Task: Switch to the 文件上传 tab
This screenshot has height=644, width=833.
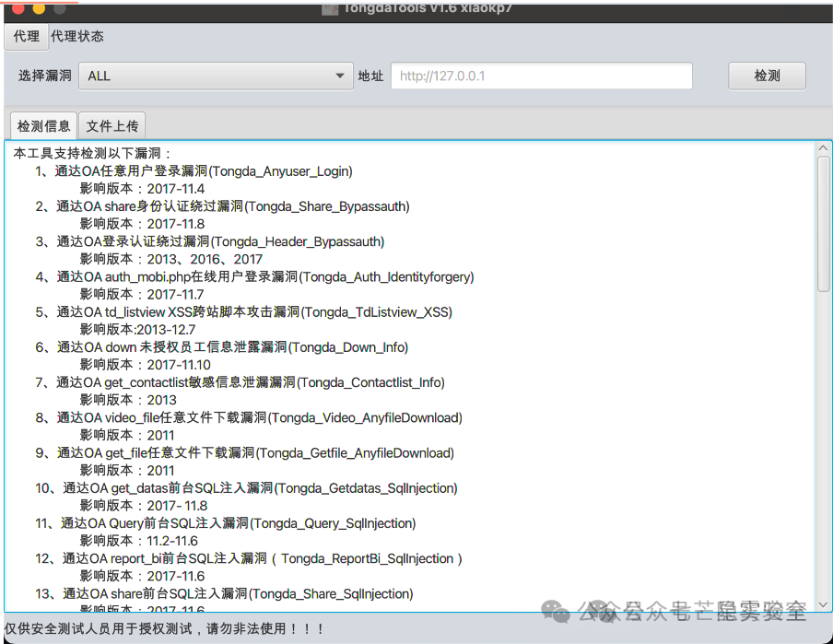Action: pos(112,126)
